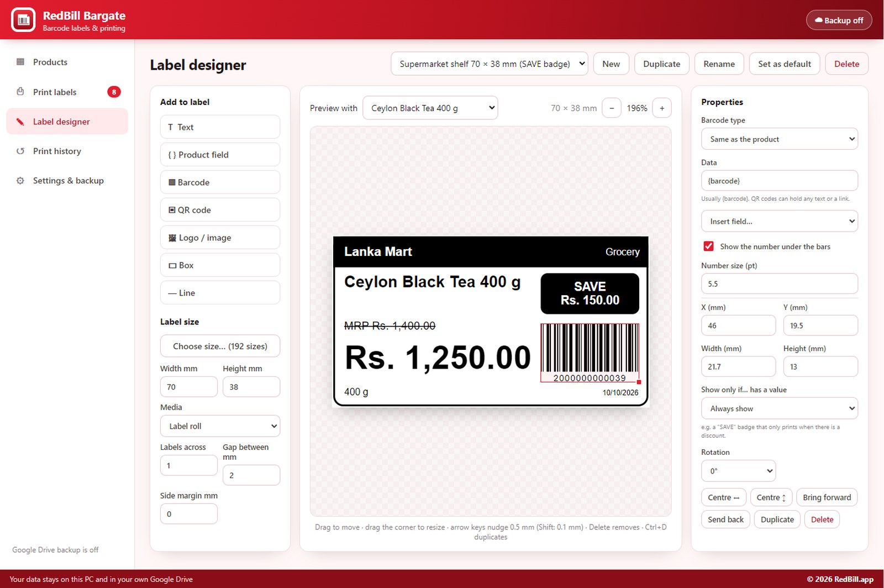
Task: Click the Print history clock icon
Action: [20, 151]
